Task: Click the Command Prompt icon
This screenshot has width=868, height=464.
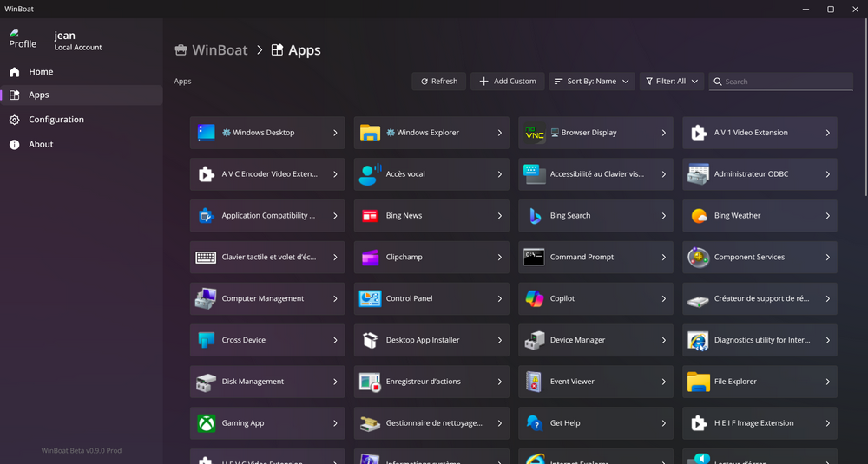Action: [x=534, y=258]
